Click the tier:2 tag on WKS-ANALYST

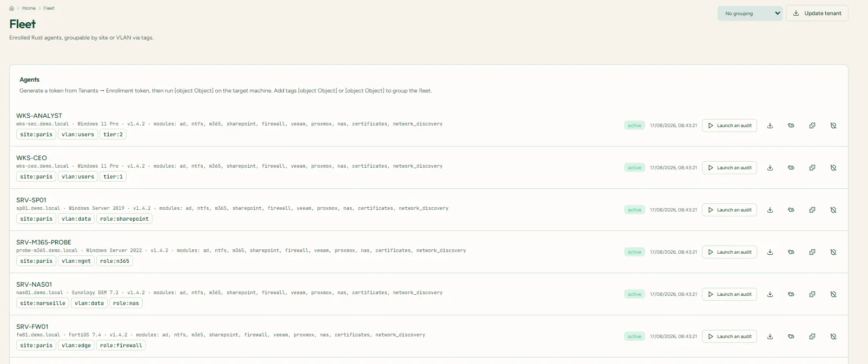[113, 135]
